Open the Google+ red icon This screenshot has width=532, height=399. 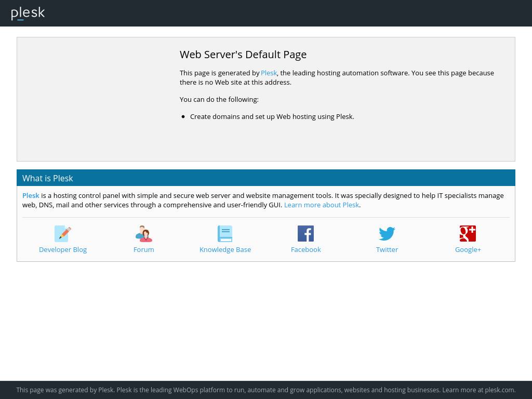[468, 234]
